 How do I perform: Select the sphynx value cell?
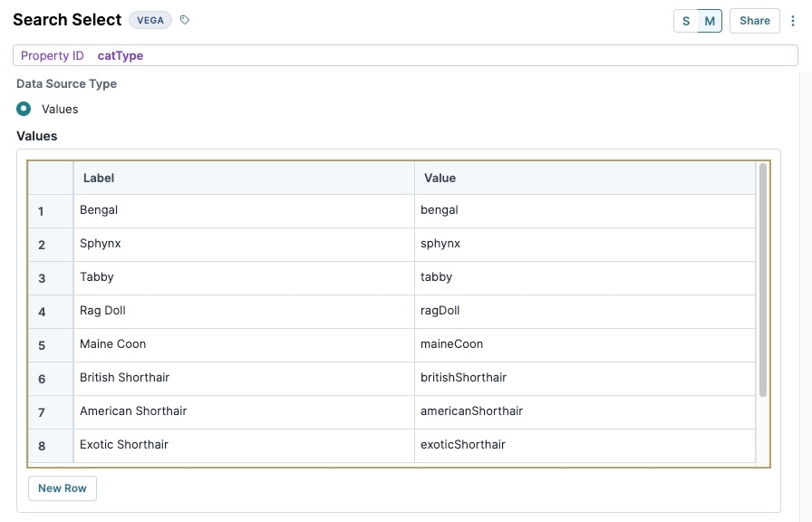coord(585,245)
